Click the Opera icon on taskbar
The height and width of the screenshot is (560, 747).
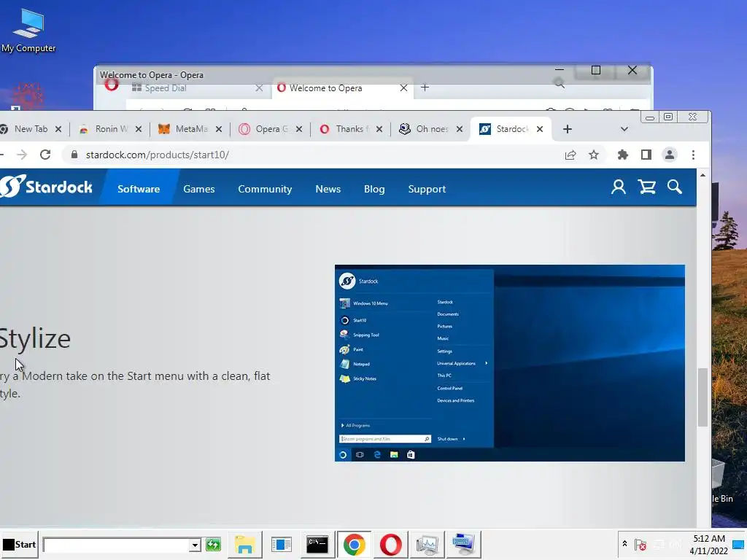click(x=391, y=544)
